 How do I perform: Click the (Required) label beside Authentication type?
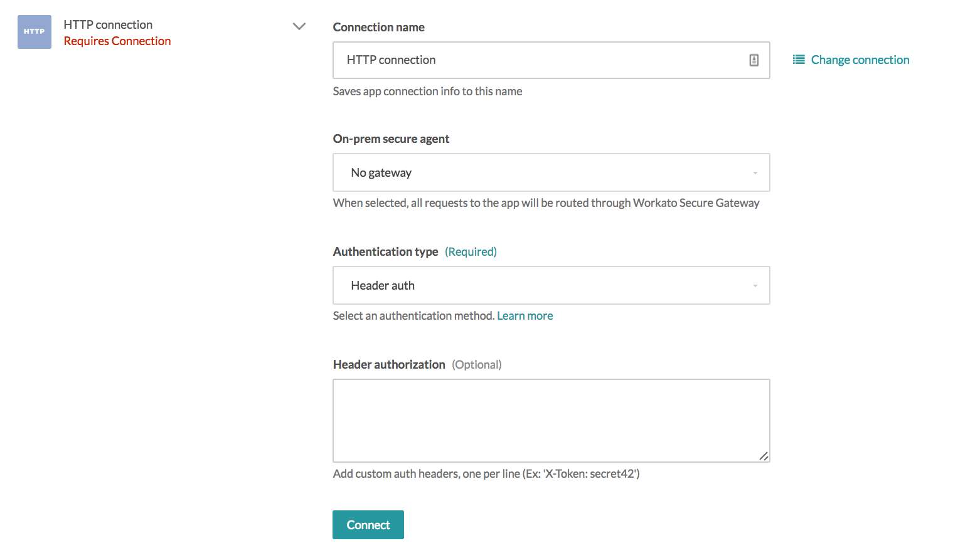(x=471, y=251)
